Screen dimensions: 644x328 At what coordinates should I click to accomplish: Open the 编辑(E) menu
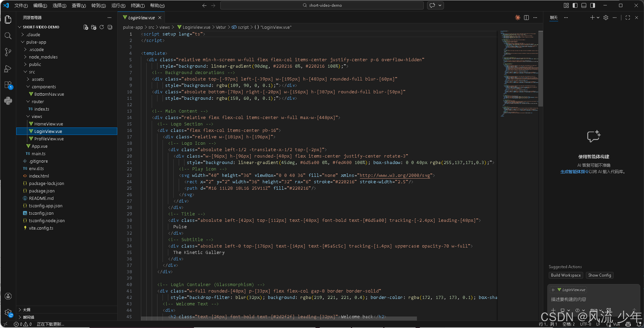tap(40, 5)
